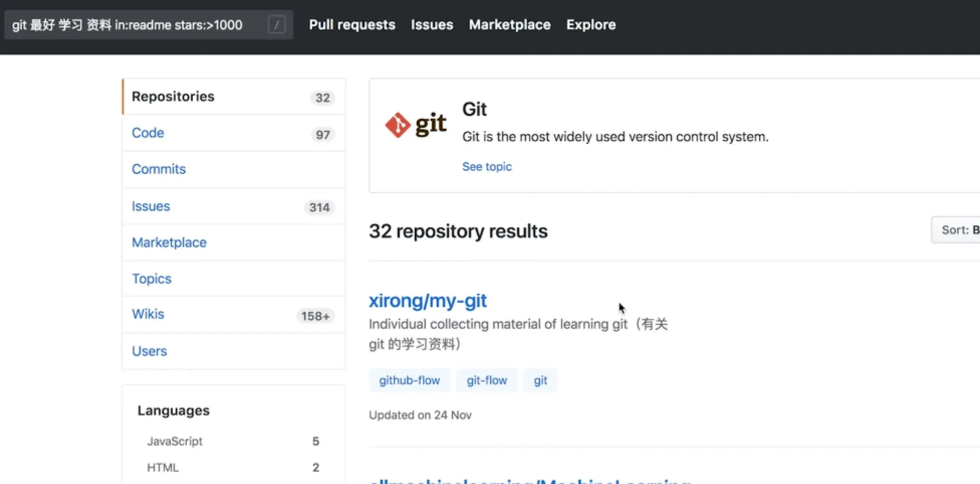
Task: Click the Git logo in topic card
Action: 416,124
